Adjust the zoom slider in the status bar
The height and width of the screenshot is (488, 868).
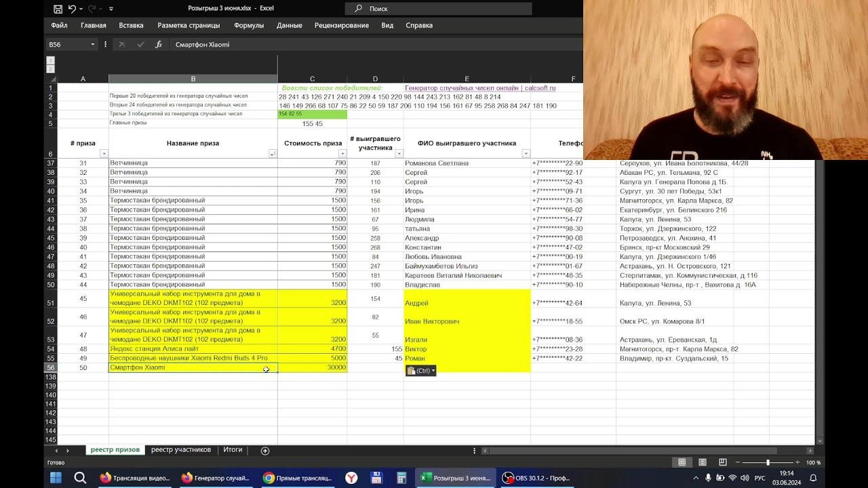coord(768,462)
